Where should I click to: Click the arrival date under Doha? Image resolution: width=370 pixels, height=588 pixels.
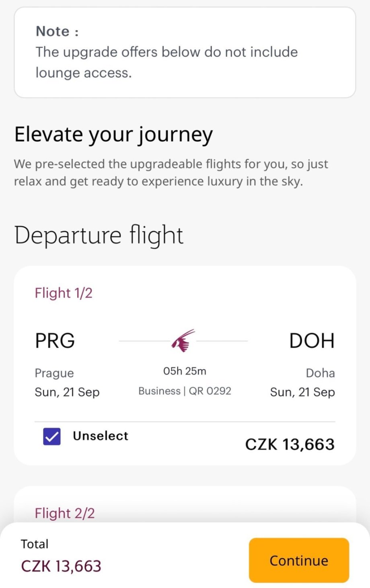tap(302, 392)
